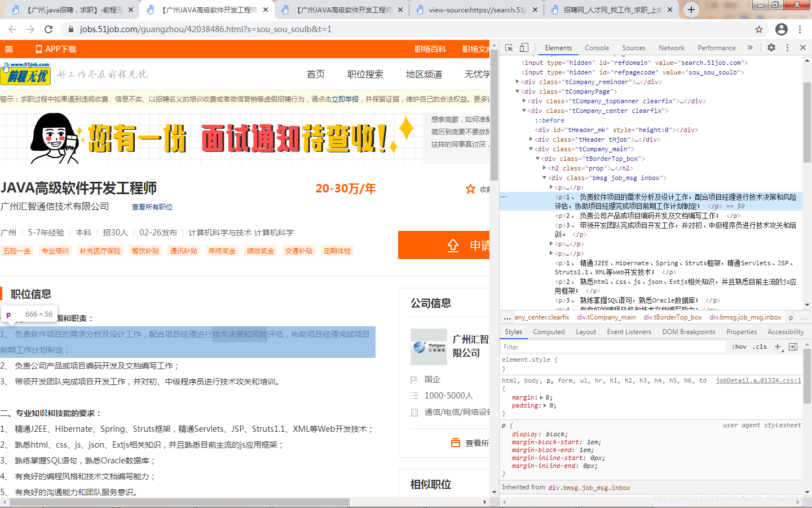Expand the margin shorthand triangle
812x508 pixels.
coord(542,398)
